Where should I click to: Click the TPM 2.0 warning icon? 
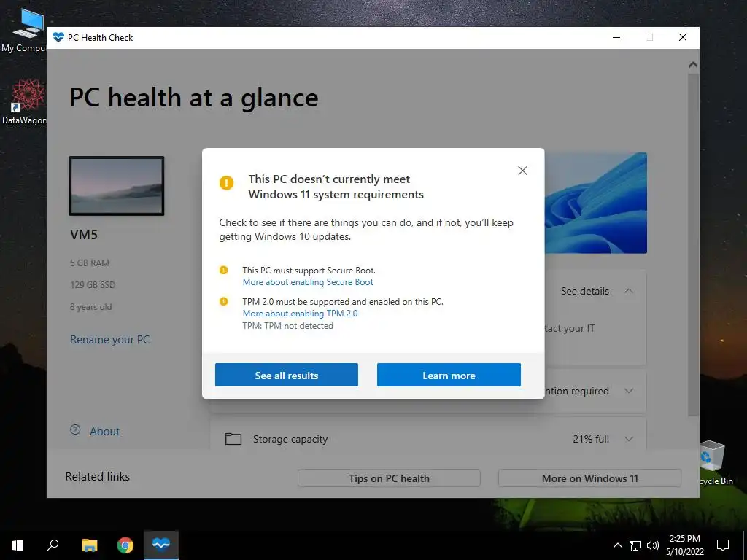click(223, 301)
